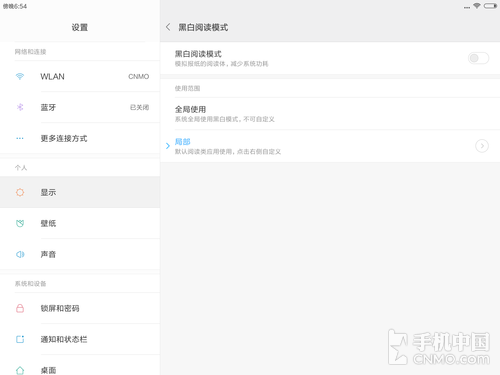Click the time display in status bar
Screen dimensions: 500x375
click(15, 6)
